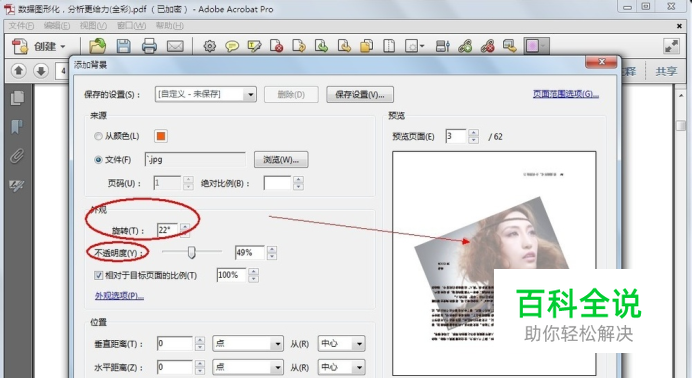Image resolution: width=692 pixels, height=378 pixels.
Task: Select the 从颜色(L) radio button
Action: [98, 136]
